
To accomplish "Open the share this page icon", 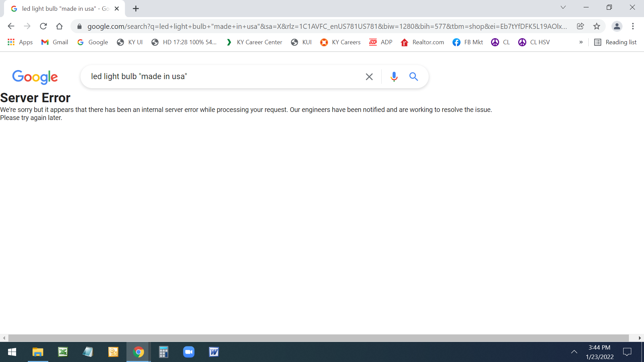I will [x=580, y=26].
